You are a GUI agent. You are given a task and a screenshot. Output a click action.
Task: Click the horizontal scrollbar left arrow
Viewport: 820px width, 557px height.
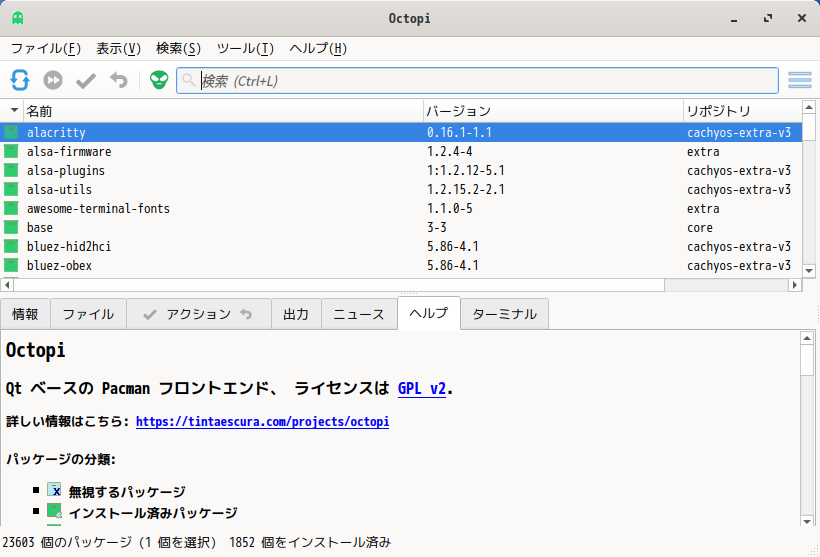pyautogui.click(x=7, y=285)
